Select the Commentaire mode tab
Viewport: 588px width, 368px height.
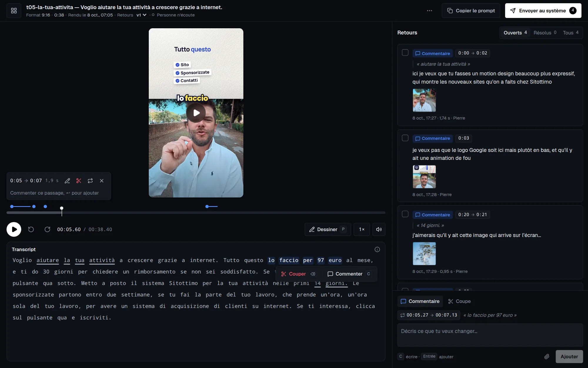pos(420,301)
